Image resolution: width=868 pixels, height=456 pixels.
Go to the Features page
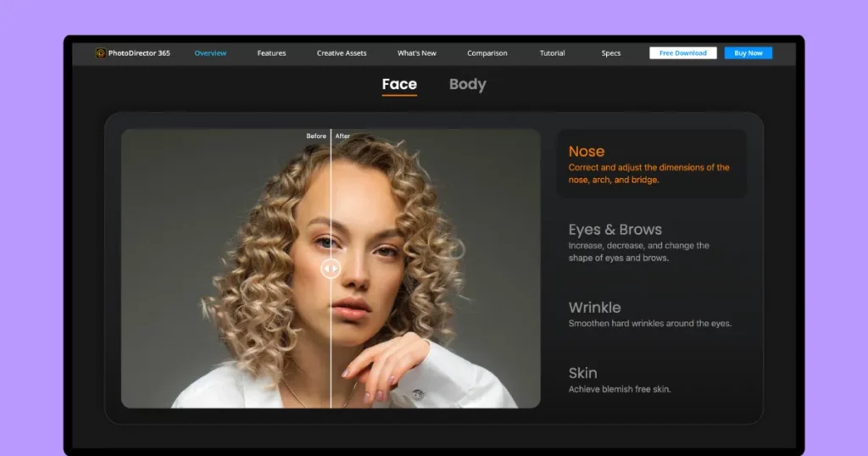pos(271,53)
